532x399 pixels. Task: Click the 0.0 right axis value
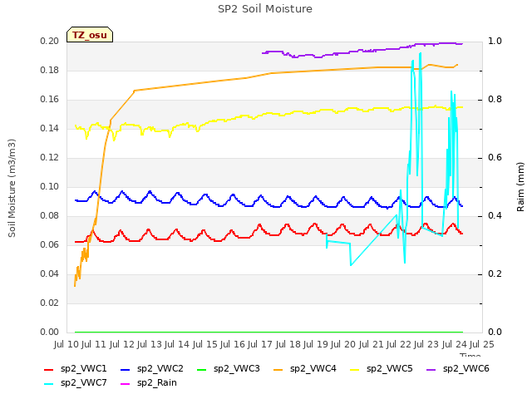[x=495, y=332]
